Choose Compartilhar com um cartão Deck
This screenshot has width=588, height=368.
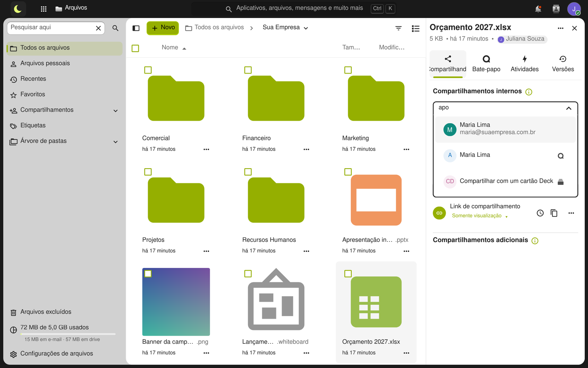(505, 181)
